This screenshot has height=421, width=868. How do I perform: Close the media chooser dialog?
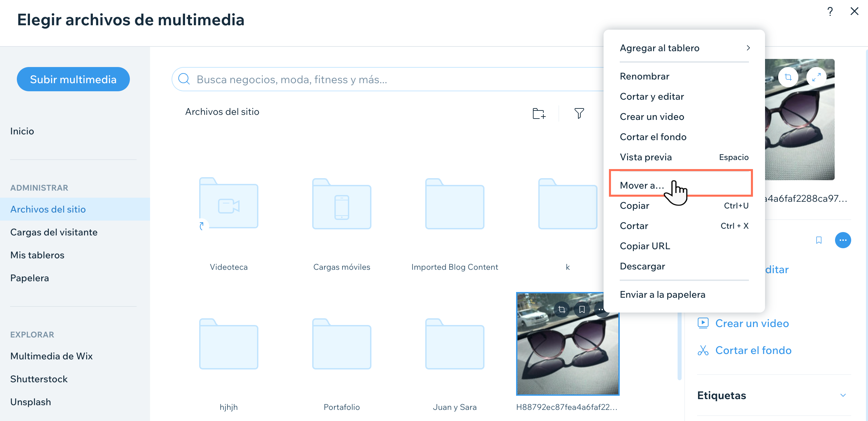854,11
